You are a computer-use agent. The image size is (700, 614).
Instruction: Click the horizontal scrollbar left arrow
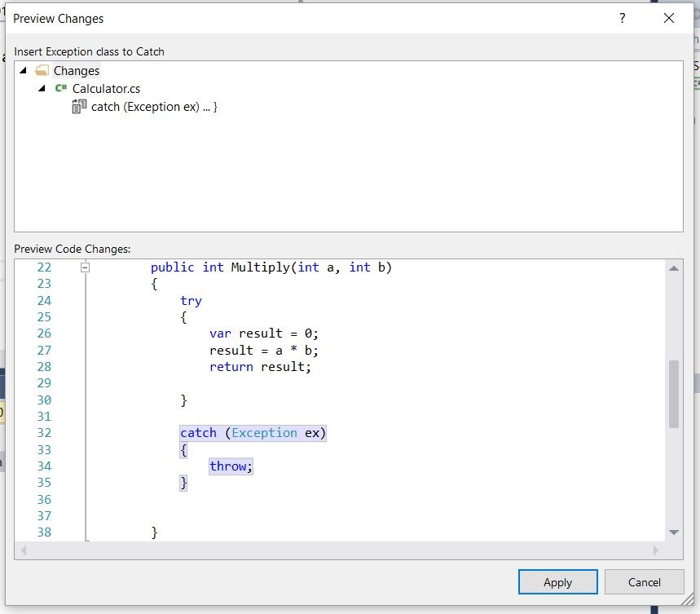tap(23, 550)
